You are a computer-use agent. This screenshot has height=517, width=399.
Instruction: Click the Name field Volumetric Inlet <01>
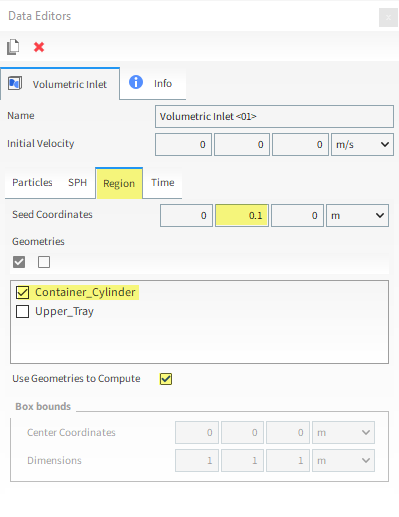[x=274, y=117]
